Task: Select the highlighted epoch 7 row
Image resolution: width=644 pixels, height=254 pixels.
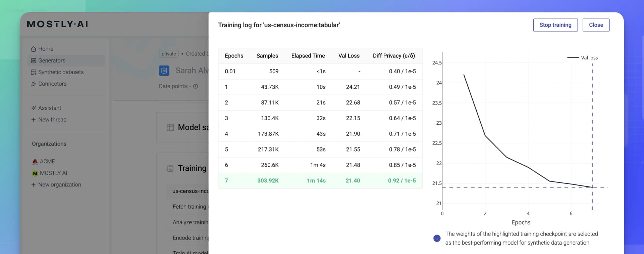Action: (320, 181)
